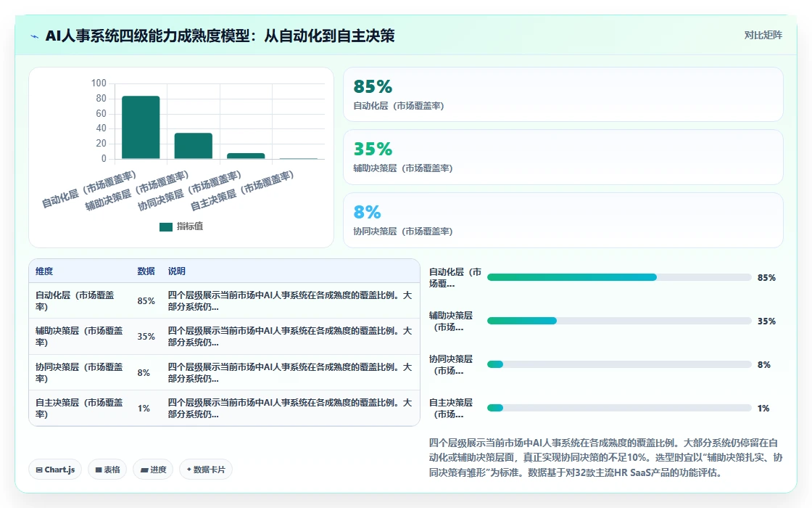
Task: Click the 指标值 legend label
Action: tap(189, 226)
